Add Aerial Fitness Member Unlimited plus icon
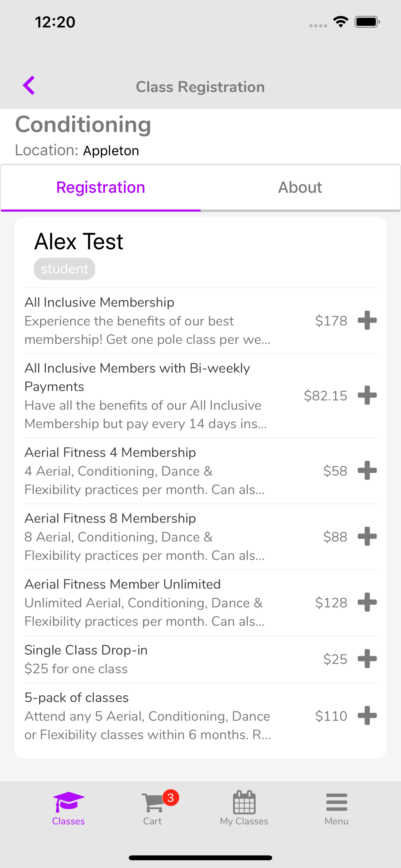401x868 pixels. [x=367, y=602]
